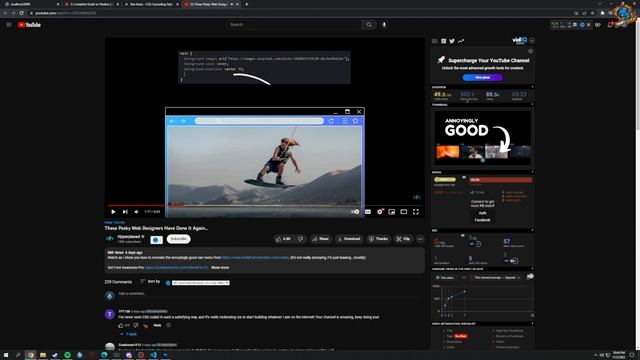Enter fullscreen video mode

click(416, 212)
